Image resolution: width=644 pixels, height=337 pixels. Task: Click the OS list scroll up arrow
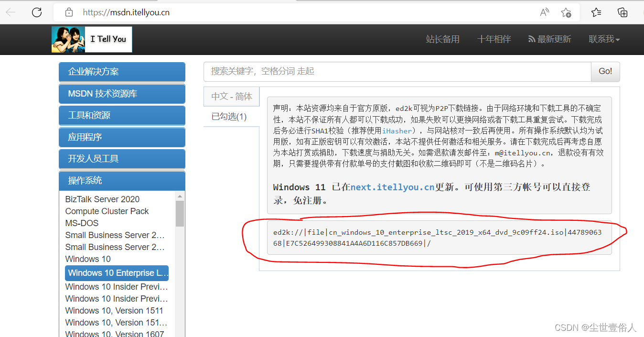click(x=180, y=196)
